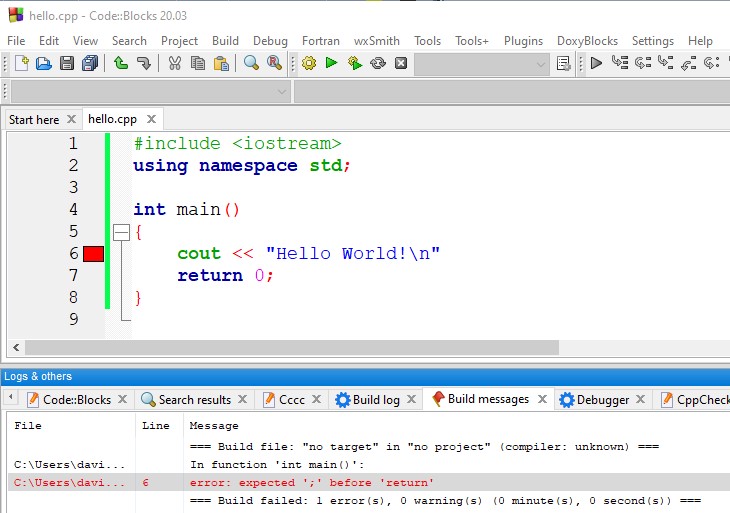Click the Cut scissors icon
The height and width of the screenshot is (513, 730).
pyautogui.click(x=175, y=63)
